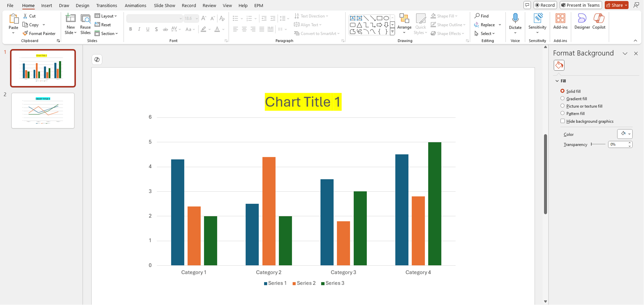
Task: Click the Share button
Action: coord(616,5)
